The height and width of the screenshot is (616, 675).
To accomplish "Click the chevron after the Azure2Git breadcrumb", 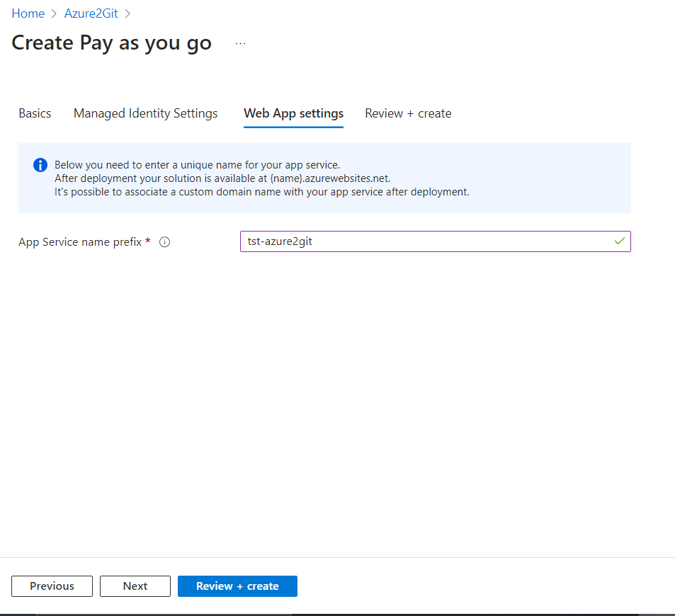I will pyautogui.click(x=127, y=13).
